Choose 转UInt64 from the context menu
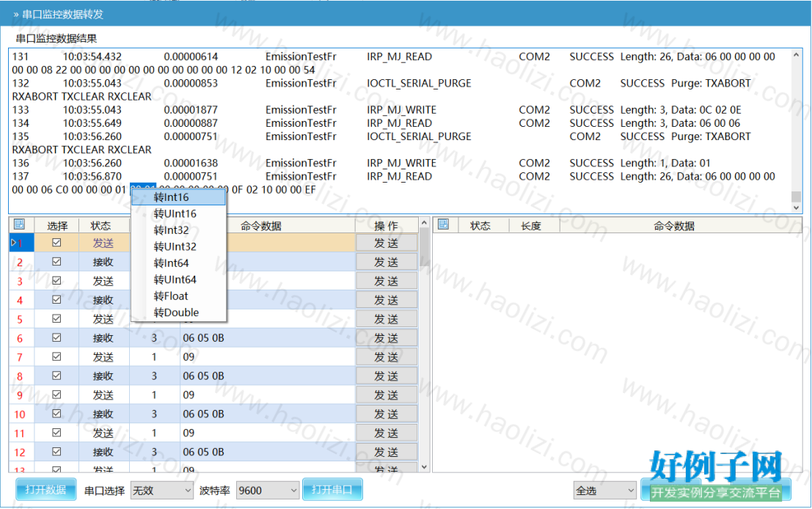812x509 pixels. [179, 279]
